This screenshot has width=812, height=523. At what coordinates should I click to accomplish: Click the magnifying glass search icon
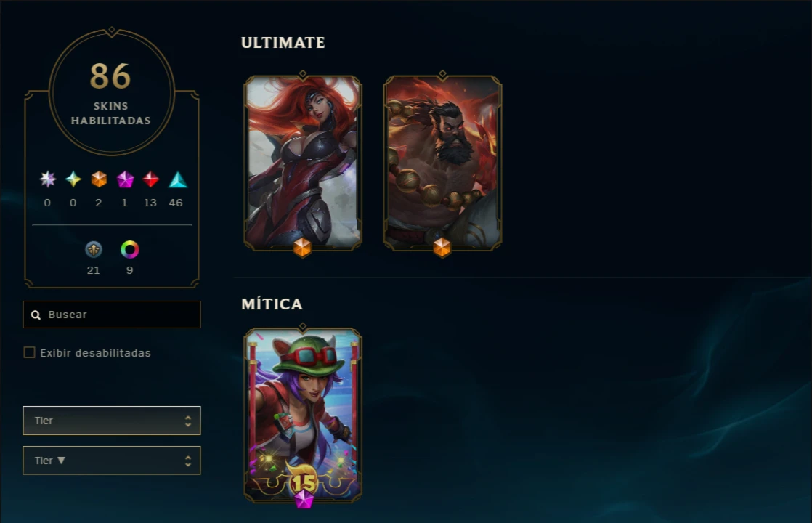36,315
